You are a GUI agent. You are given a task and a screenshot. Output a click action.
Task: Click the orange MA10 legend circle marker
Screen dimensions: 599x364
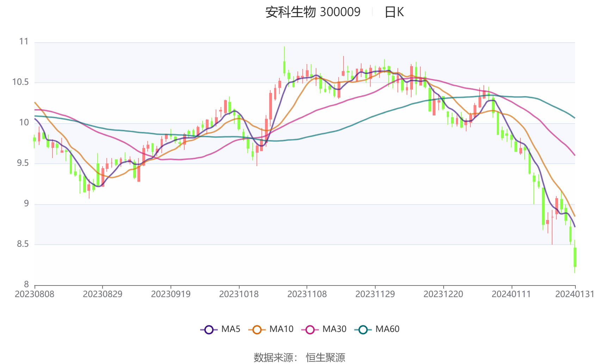257,330
